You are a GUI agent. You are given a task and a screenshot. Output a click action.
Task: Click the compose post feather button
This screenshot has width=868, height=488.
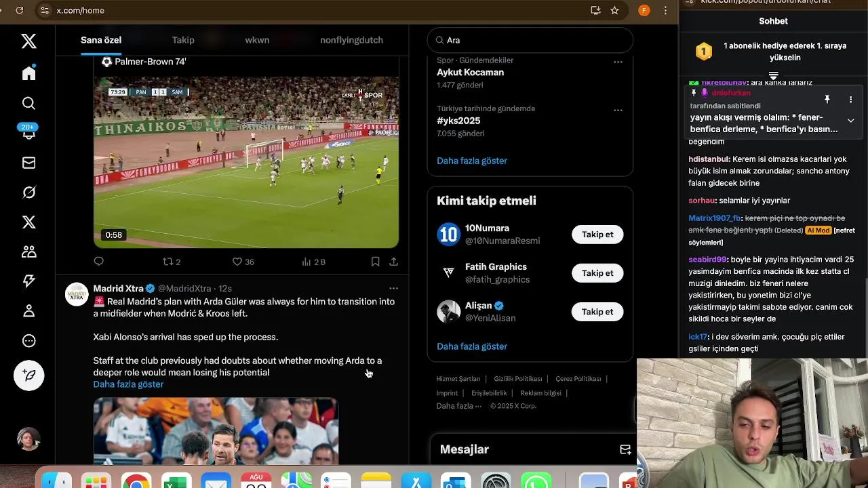click(x=29, y=375)
